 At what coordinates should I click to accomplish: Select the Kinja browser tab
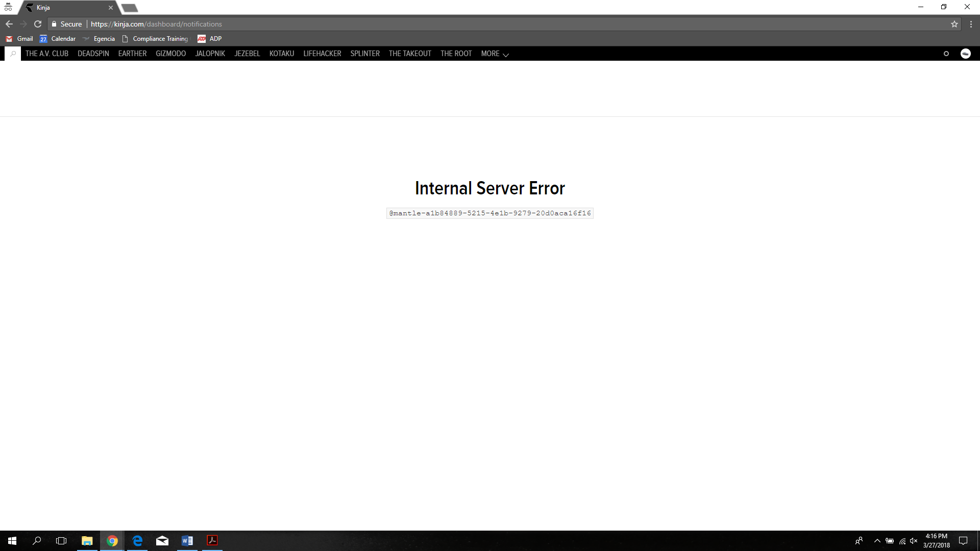[69, 8]
